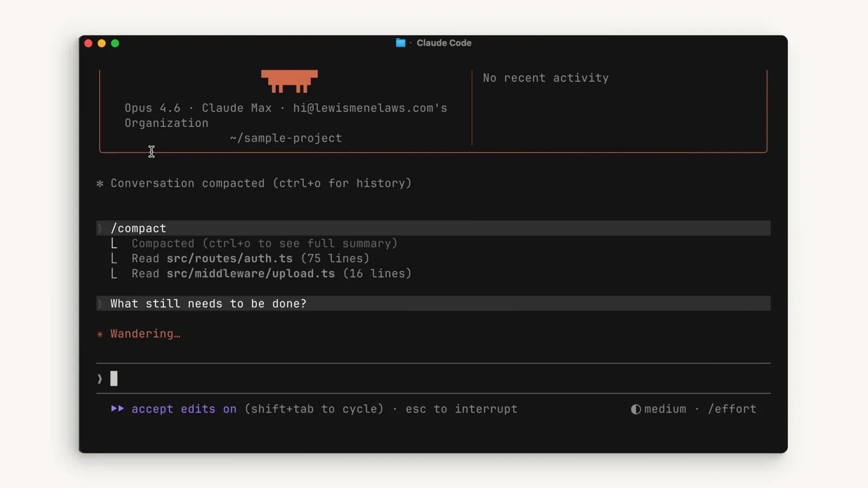Click the double-arrow accept edits icon
This screenshot has width=868, height=488.
[117, 409]
